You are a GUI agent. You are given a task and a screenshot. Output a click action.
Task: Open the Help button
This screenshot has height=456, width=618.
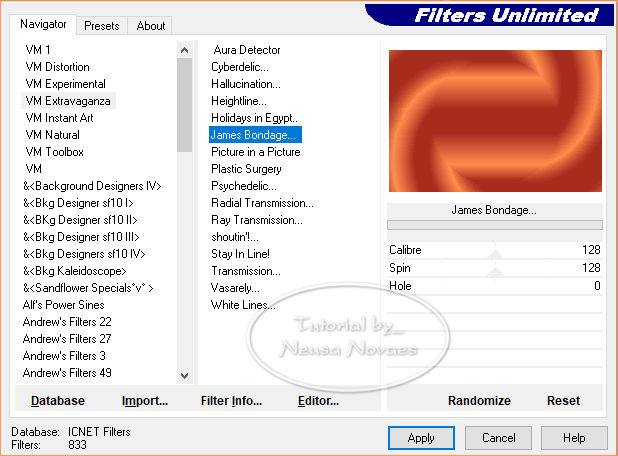(574, 437)
